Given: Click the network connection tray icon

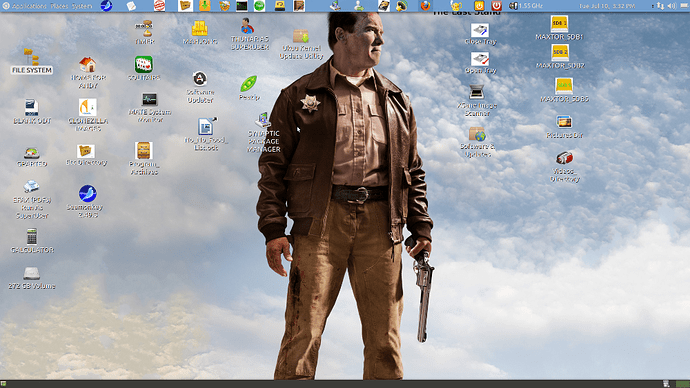Looking at the screenshot, I should point(660,6).
